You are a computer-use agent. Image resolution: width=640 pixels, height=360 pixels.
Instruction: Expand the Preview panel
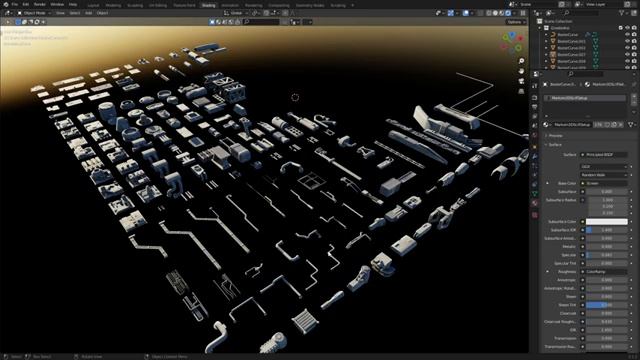pos(555,136)
